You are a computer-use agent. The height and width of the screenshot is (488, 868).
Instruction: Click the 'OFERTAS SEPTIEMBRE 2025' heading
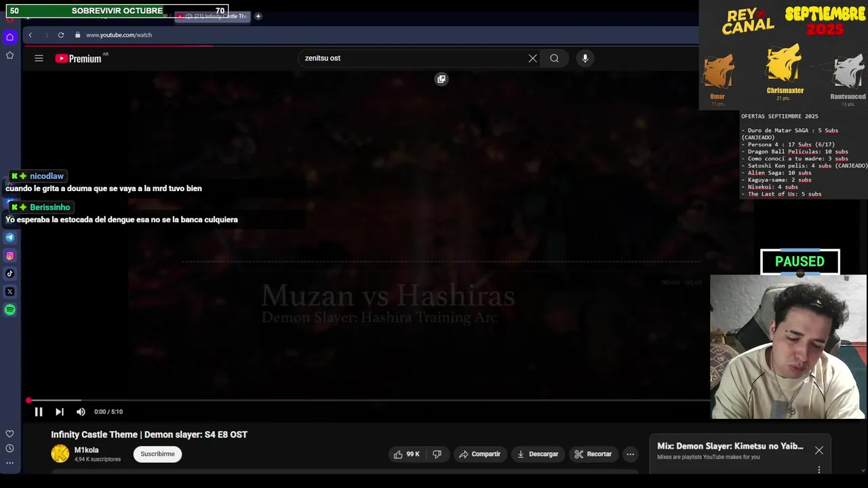pyautogui.click(x=780, y=117)
